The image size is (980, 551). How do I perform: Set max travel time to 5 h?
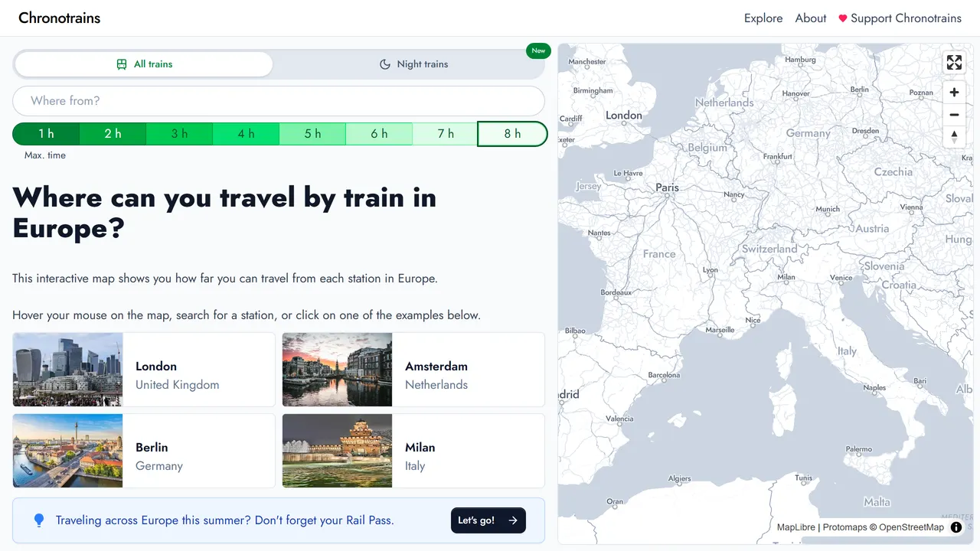click(x=312, y=134)
